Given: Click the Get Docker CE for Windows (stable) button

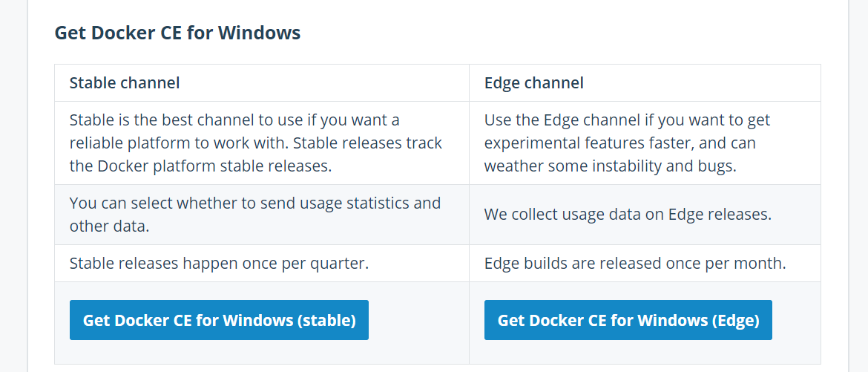Looking at the screenshot, I should pyautogui.click(x=219, y=320).
